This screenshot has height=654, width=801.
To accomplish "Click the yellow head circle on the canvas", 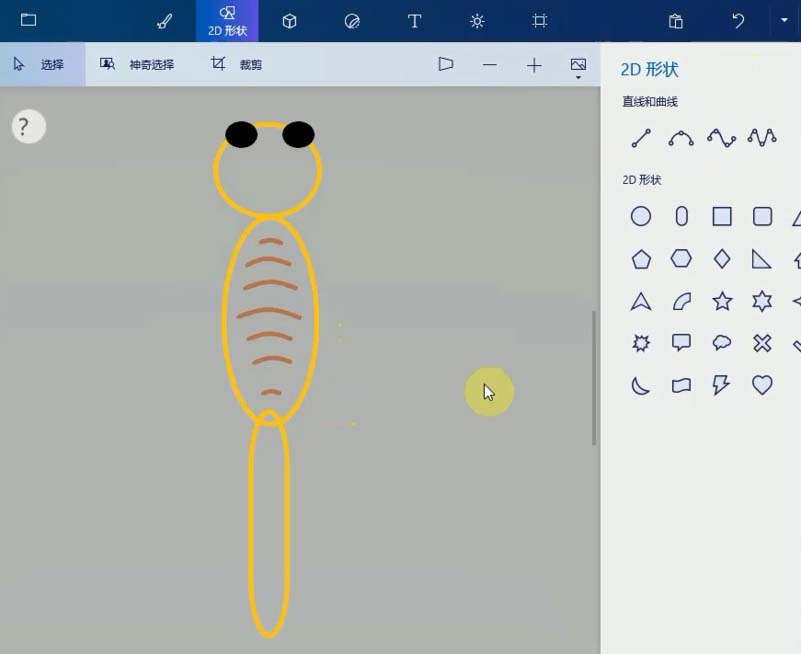I will (267, 170).
